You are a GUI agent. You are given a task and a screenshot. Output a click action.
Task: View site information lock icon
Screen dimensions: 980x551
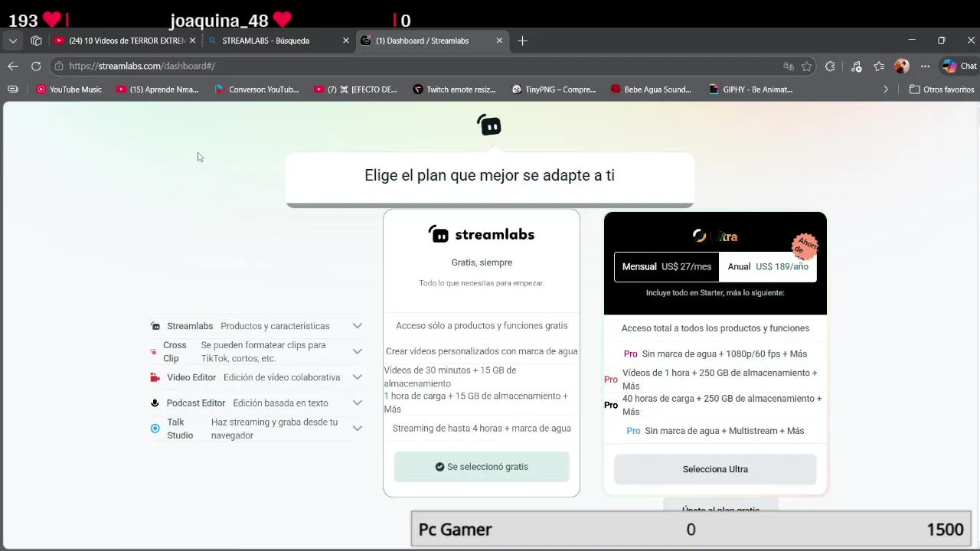click(59, 66)
